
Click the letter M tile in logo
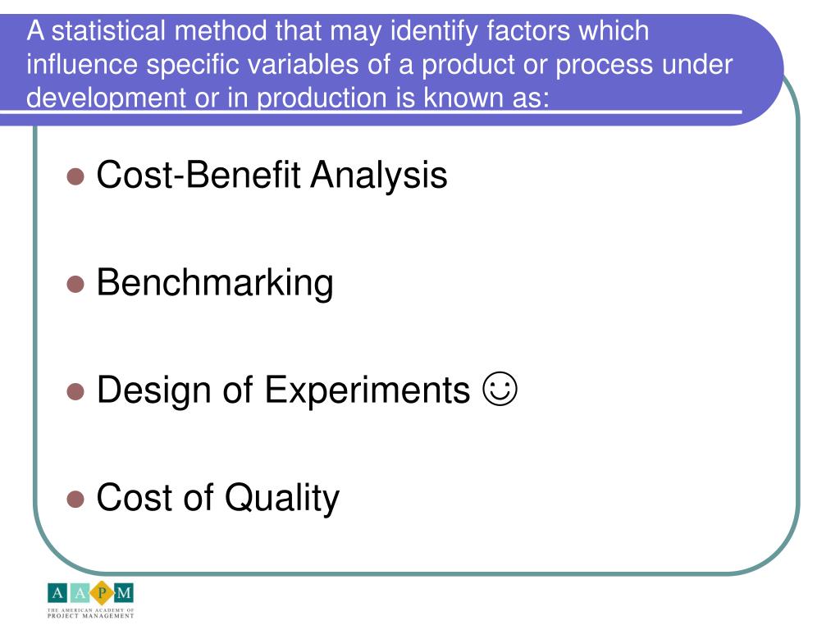[124, 593]
